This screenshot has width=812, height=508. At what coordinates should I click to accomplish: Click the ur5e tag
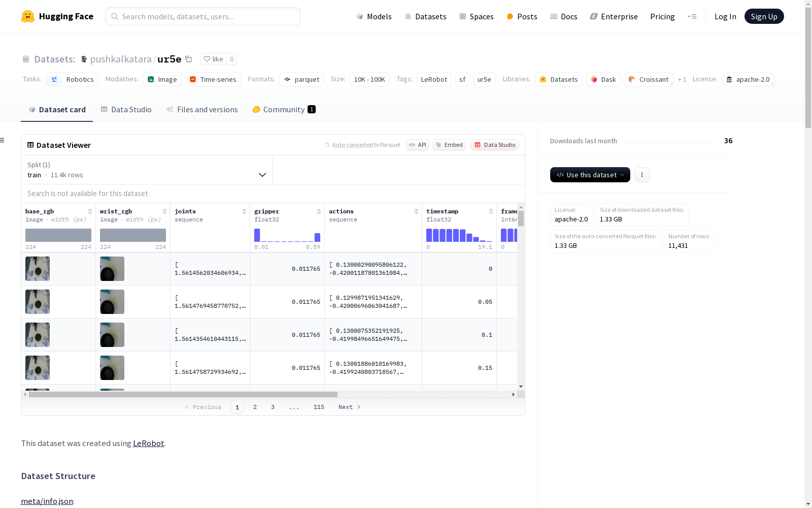pyautogui.click(x=484, y=79)
